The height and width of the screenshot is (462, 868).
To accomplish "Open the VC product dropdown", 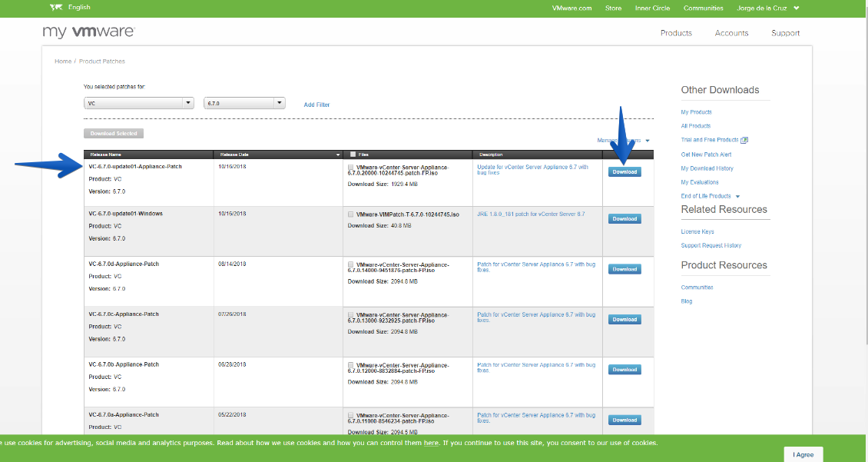I will pyautogui.click(x=139, y=103).
